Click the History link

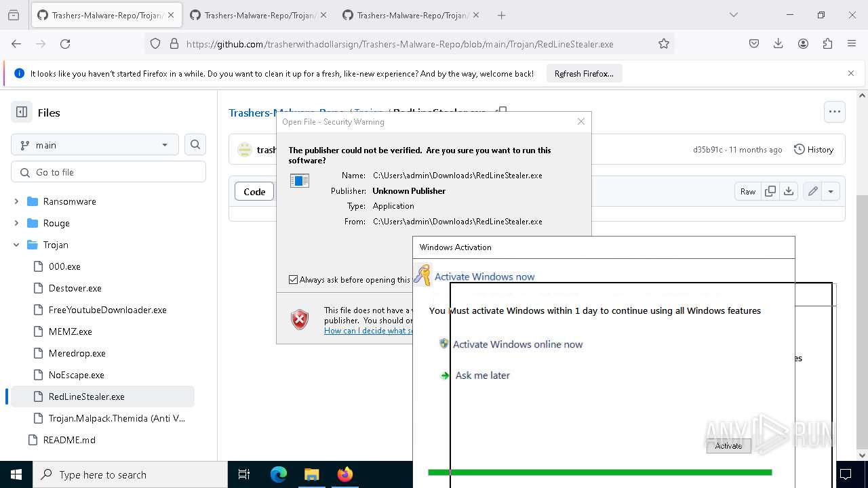point(814,149)
